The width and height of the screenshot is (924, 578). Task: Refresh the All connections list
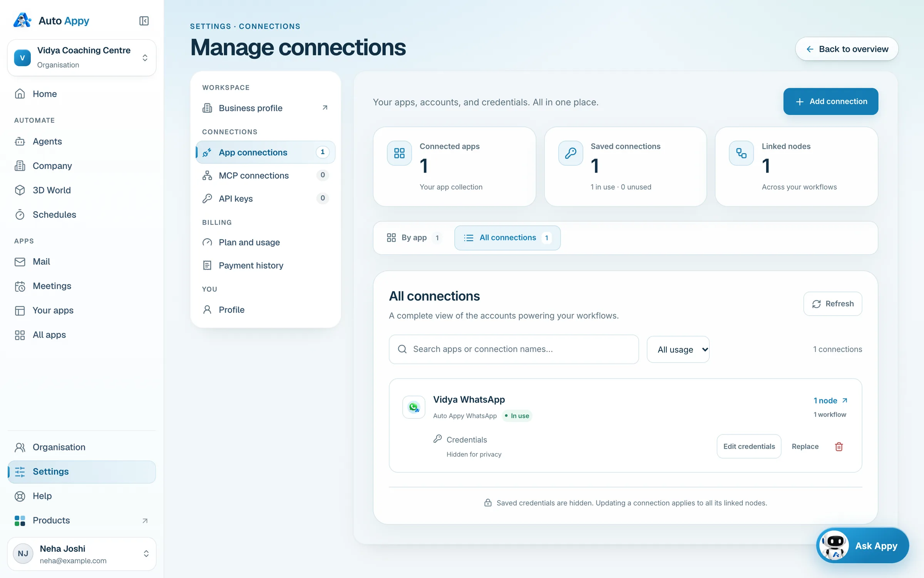833,304
